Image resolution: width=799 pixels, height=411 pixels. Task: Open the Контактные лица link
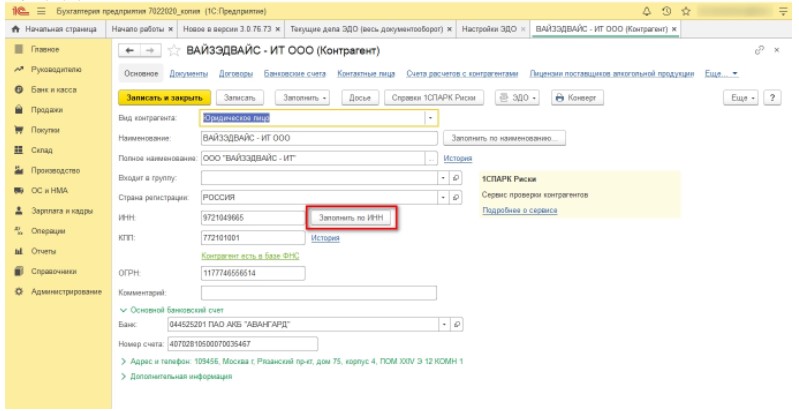coord(366,74)
